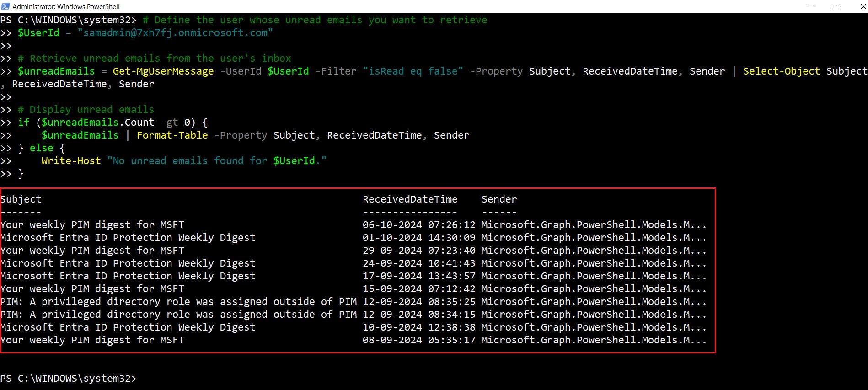Click the Write-Host command text
This screenshot has height=390, width=868.
pos(71,161)
